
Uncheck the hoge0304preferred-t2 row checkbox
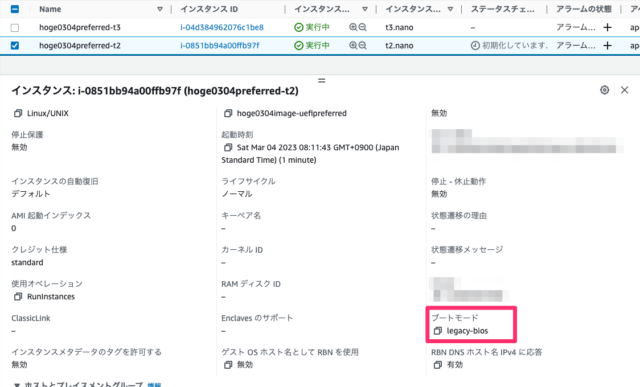[15, 45]
